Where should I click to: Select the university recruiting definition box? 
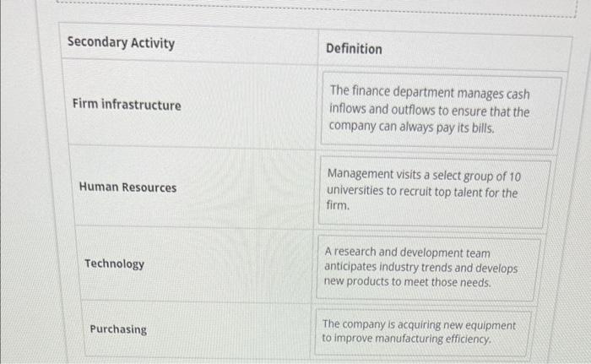(x=435, y=191)
